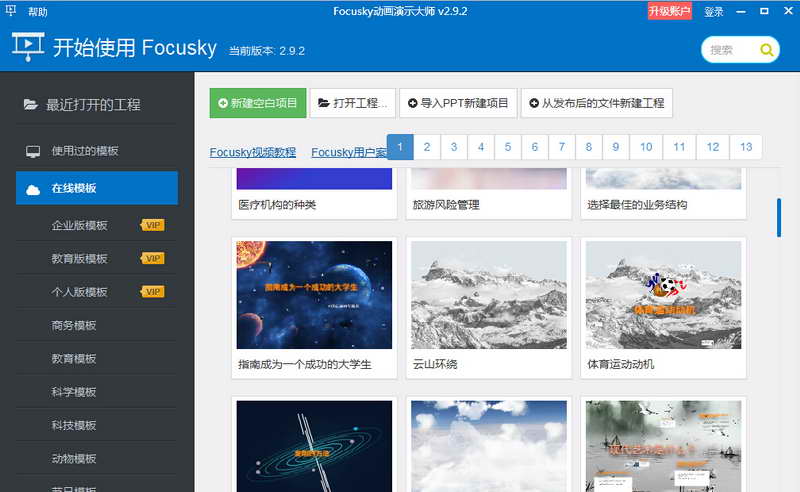Click the 体育运动动机 template title

click(620, 364)
